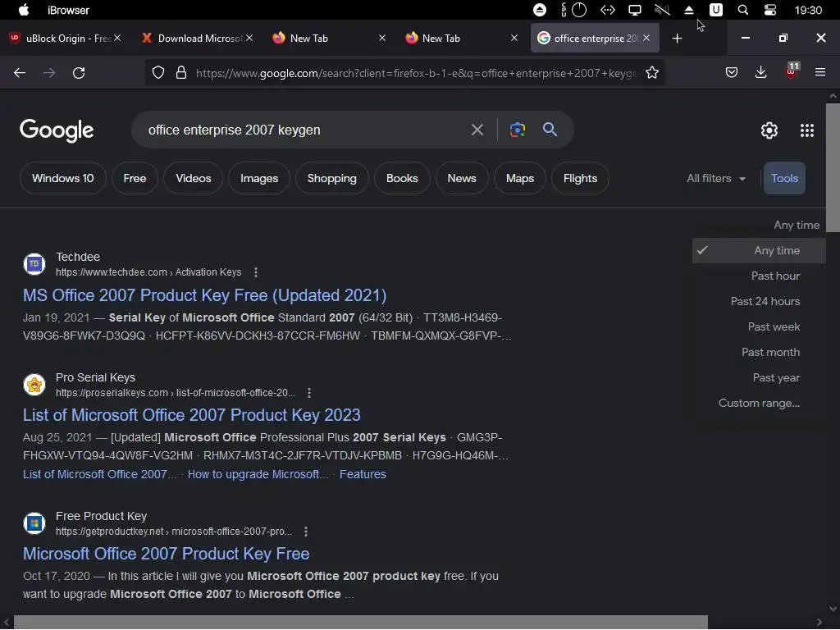Open Microsoft Office 2007 Product Key Free result
The height and width of the screenshot is (630, 840).
(166, 554)
